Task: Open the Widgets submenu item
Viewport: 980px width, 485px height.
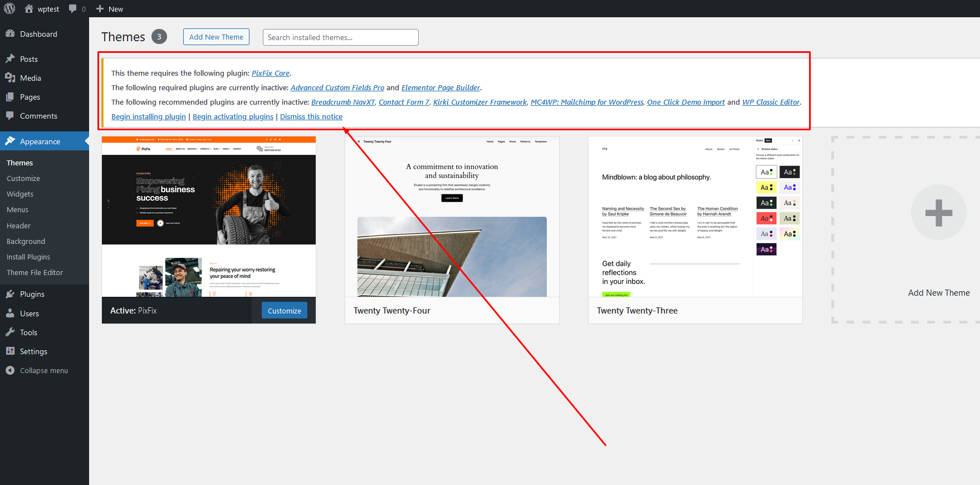Action: coord(20,194)
